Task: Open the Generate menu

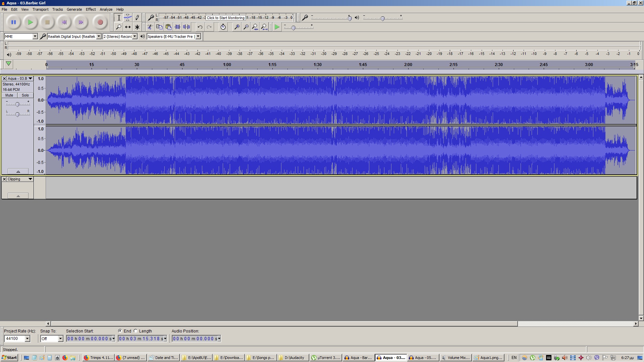Action: [x=74, y=9]
